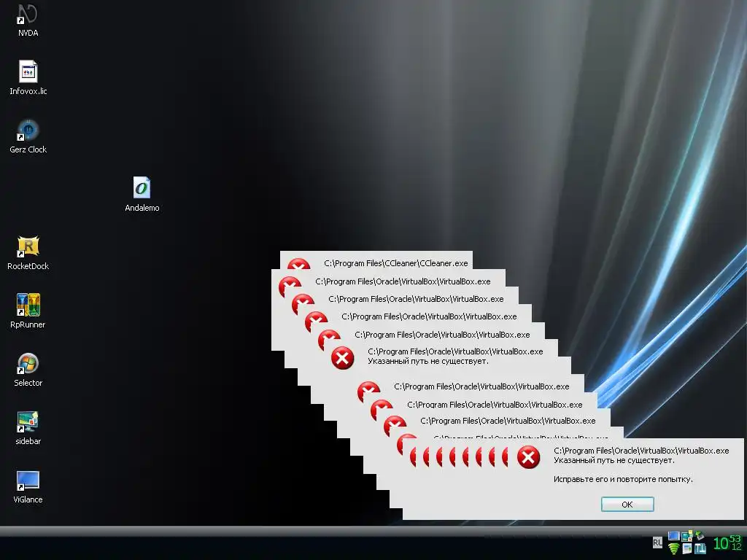The width and height of the screenshot is (747, 560).
Task: Click the green wireless signal tray icon
Action: tap(673, 548)
